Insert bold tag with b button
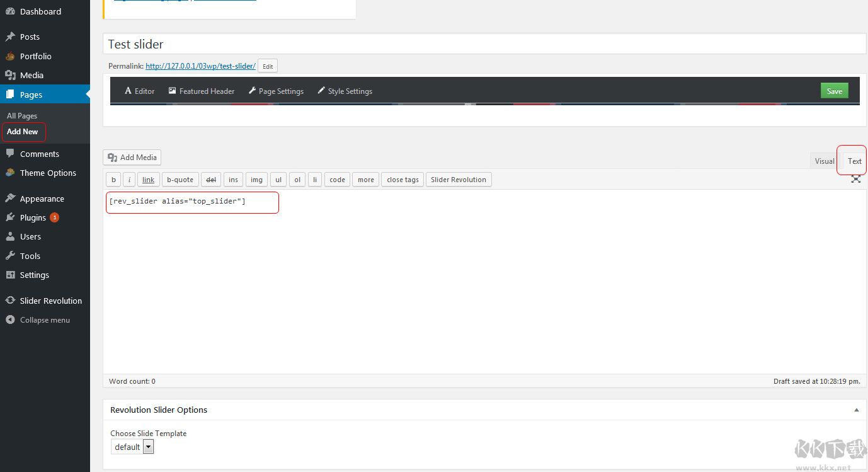Viewport: 868px width, 472px height. point(113,180)
